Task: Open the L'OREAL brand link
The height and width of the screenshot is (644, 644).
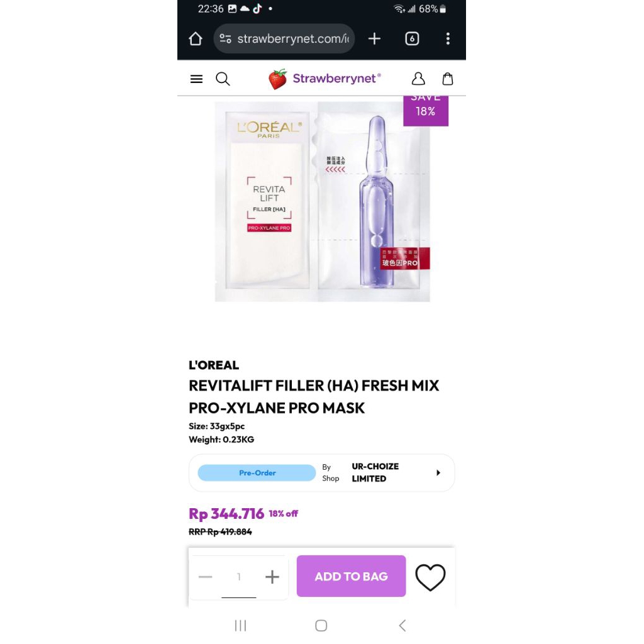Action: [214, 365]
